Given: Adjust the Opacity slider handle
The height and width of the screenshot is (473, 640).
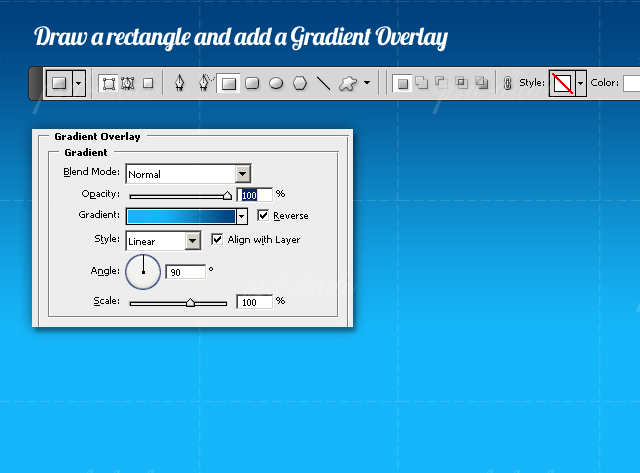Looking at the screenshot, I should coord(228,196).
